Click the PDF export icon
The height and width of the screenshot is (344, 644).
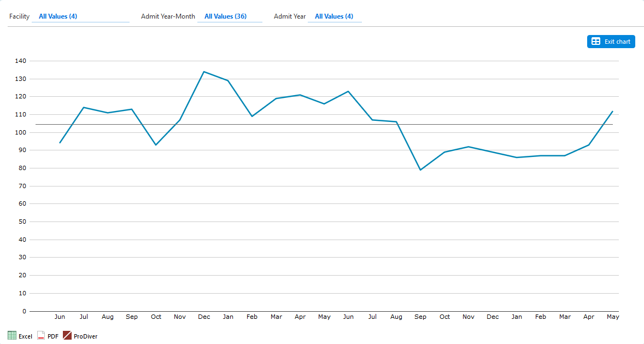pos(41,336)
